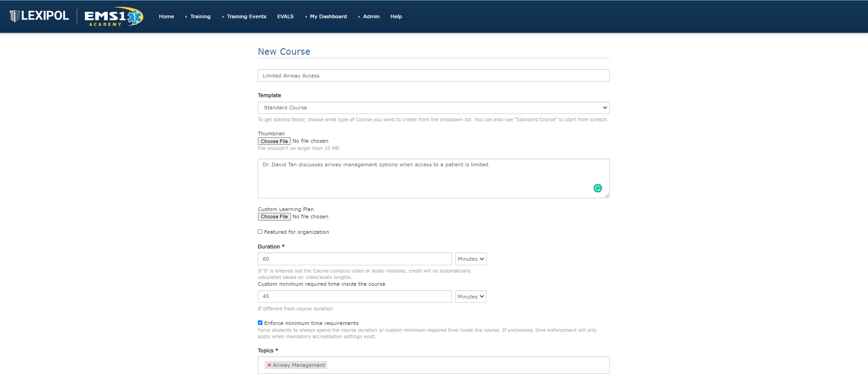Screen dimensions: 868x376
Task: Click the resize handle of description textarea
Action: click(607, 196)
